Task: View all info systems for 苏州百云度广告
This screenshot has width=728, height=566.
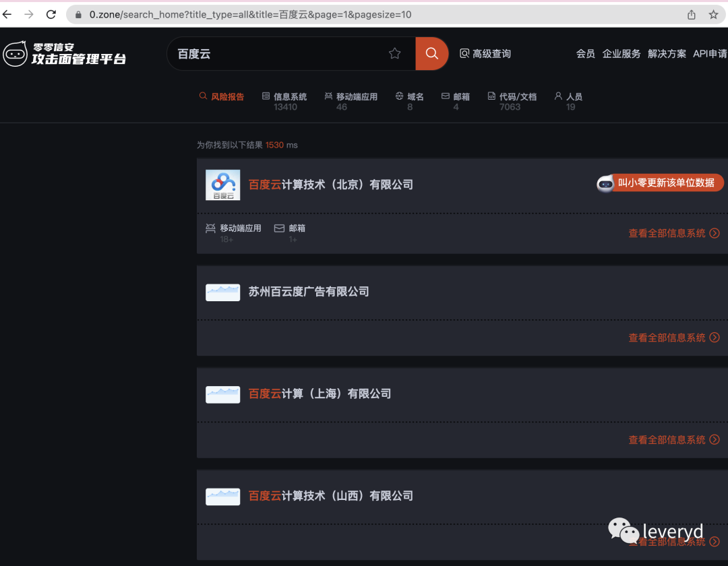Action: coord(673,338)
